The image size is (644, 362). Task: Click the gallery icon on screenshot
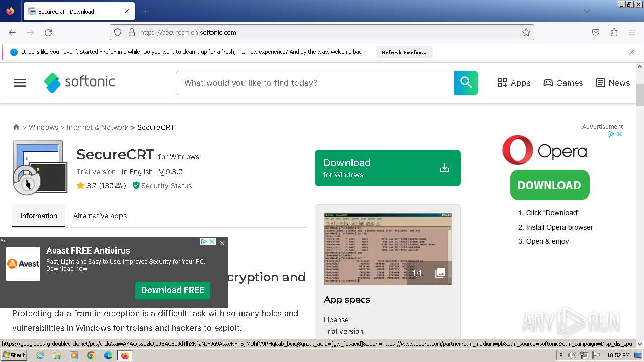[x=440, y=273]
